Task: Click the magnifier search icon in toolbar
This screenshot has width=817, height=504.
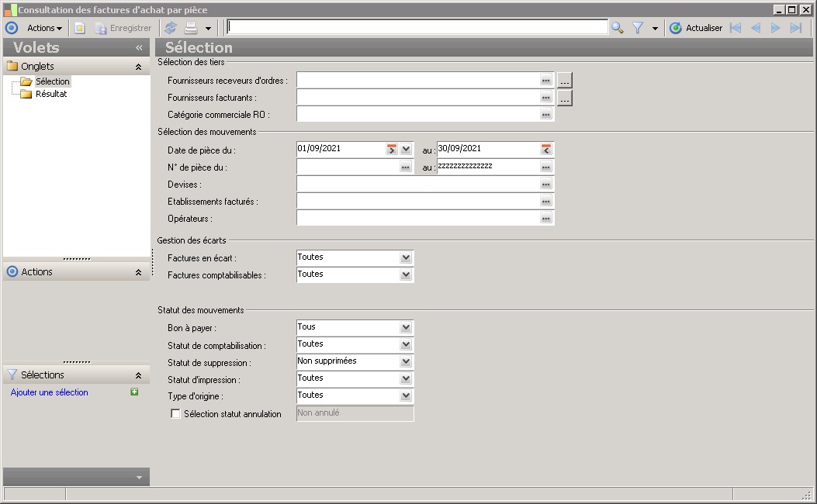Action: click(x=617, y=28)
